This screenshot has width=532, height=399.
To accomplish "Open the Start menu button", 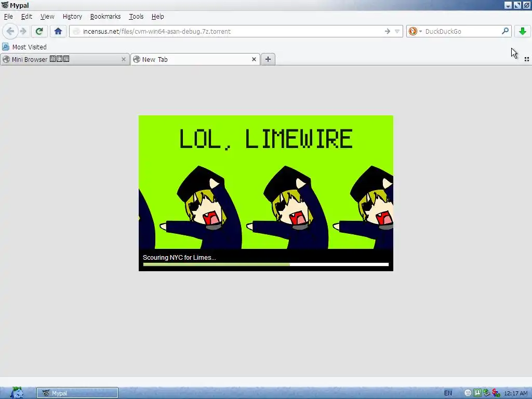I will (17, 393).
